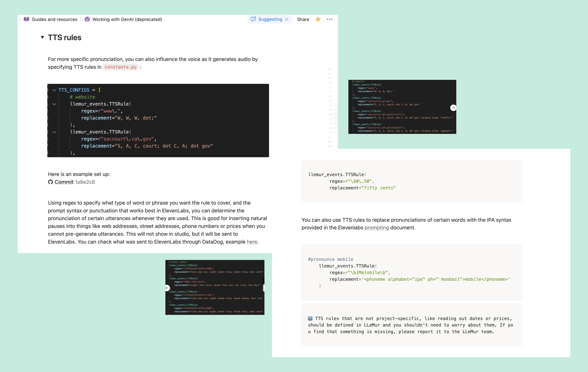Viewport: 588px width, 372px height.
Task: Follow the 'here' DataDog example link
Action: (252, 242)
